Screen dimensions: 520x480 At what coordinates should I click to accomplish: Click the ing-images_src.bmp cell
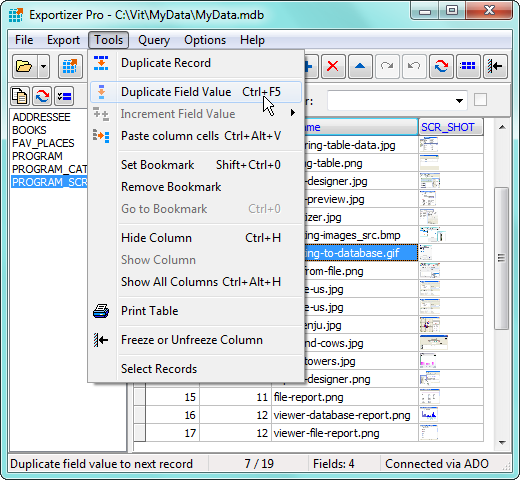click(361, 235)
